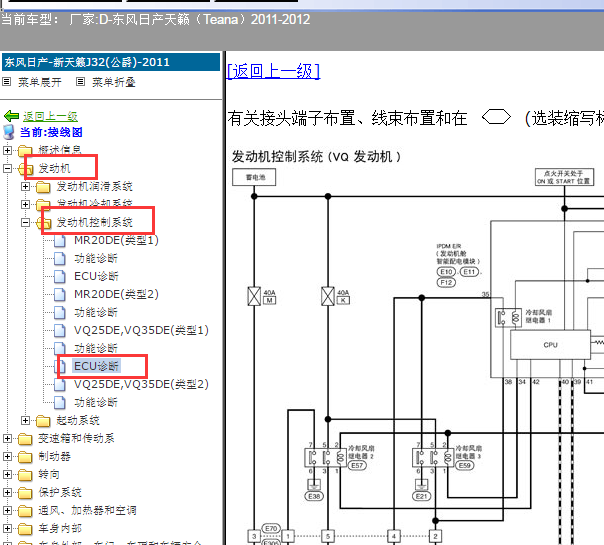Expand the 起动系统 node

point(25,421)
